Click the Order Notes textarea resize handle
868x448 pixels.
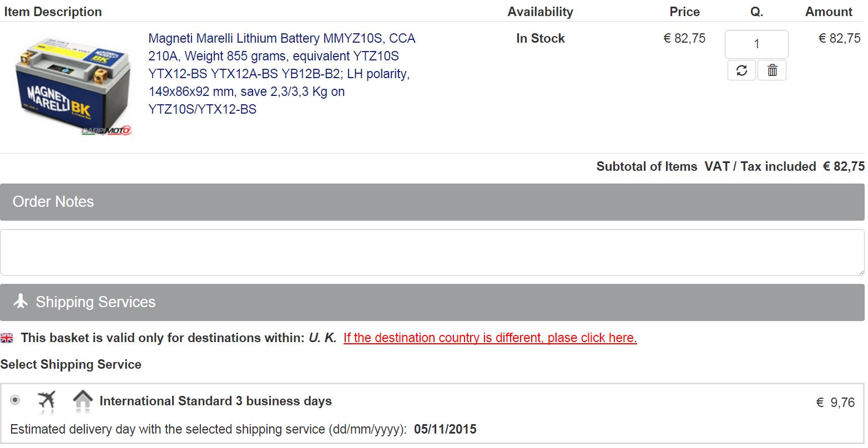861,272
